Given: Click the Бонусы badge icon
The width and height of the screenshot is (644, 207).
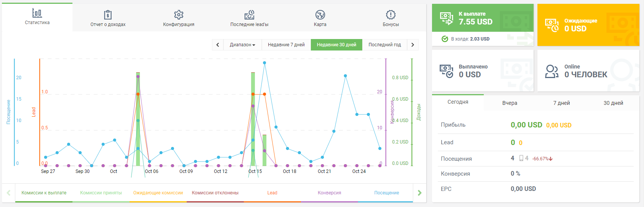Looking at the screenshot, I should (391, 15).
